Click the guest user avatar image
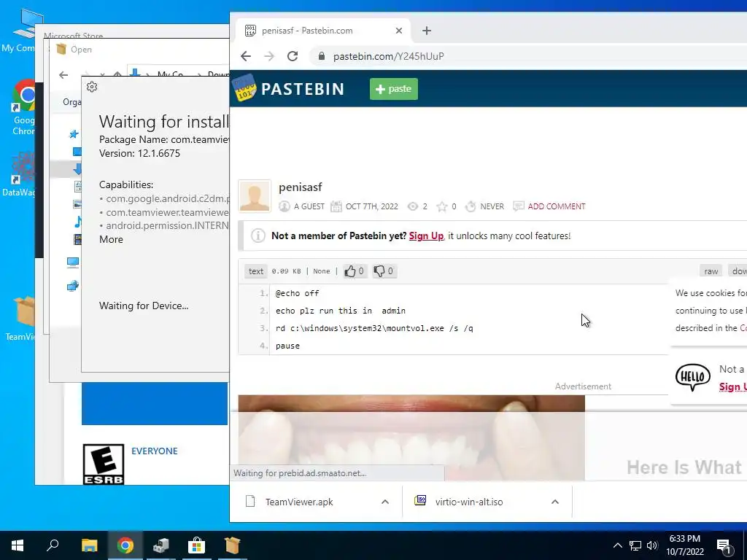This screenshot has width=747, height=560. tap(255, 195)
